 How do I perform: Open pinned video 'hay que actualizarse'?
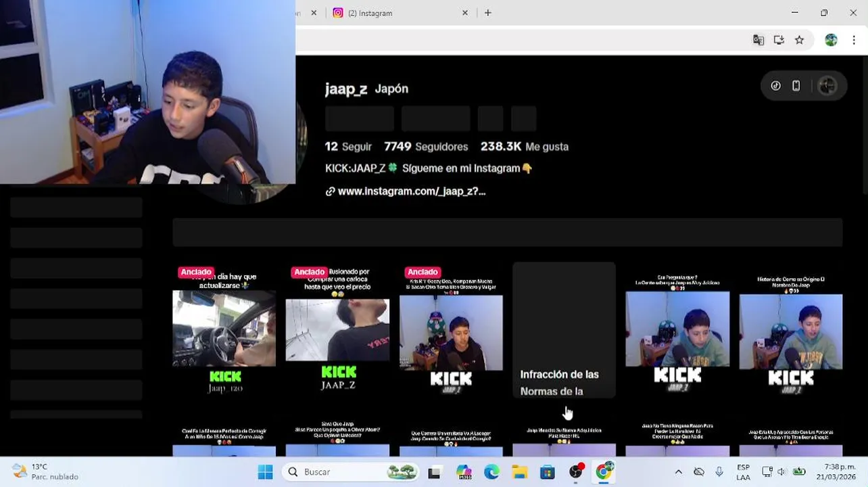tap(224, 329)
